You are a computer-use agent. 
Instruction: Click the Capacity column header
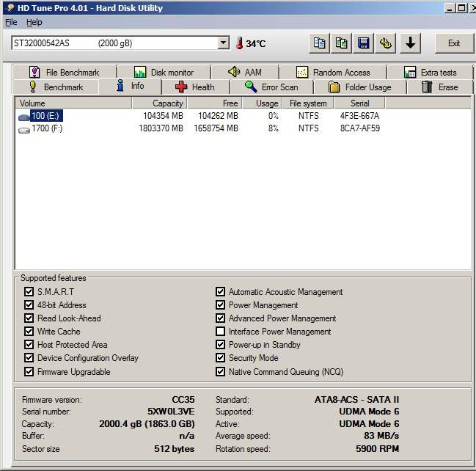tap(159, 103)
